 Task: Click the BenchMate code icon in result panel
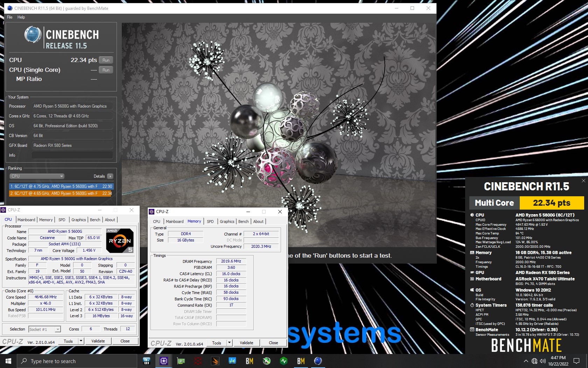point(472,329)
